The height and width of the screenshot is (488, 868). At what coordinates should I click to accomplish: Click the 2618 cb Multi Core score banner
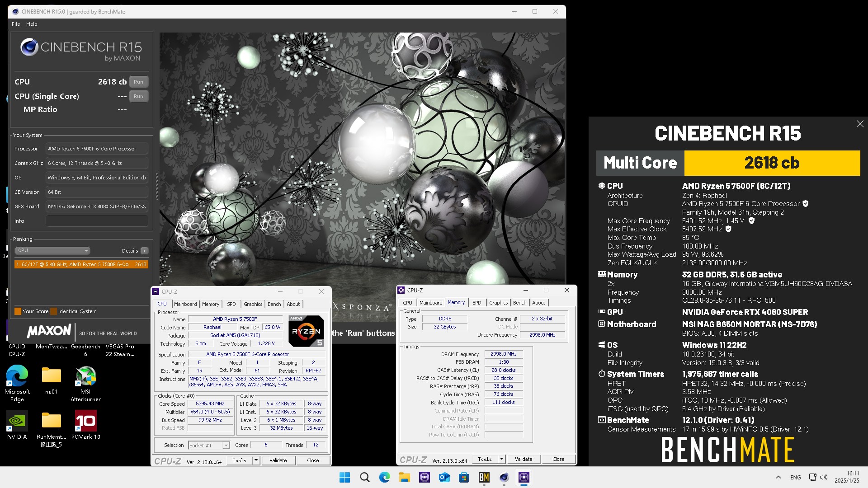[772, 163]
